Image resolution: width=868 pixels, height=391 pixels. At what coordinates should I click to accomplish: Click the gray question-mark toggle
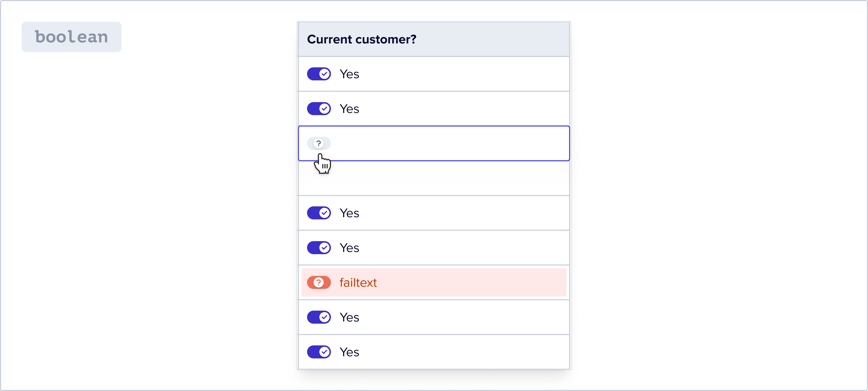coord(319,143)
